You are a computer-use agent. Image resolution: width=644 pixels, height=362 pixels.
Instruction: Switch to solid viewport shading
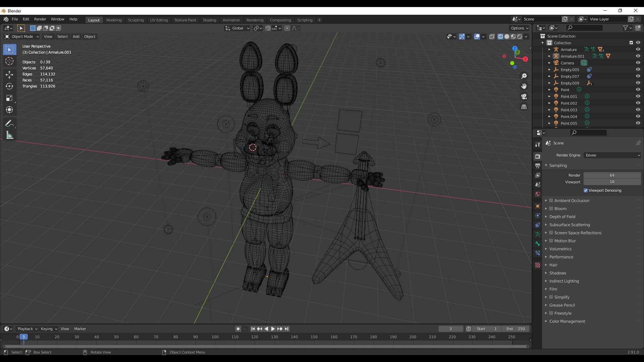coord(507,37)
